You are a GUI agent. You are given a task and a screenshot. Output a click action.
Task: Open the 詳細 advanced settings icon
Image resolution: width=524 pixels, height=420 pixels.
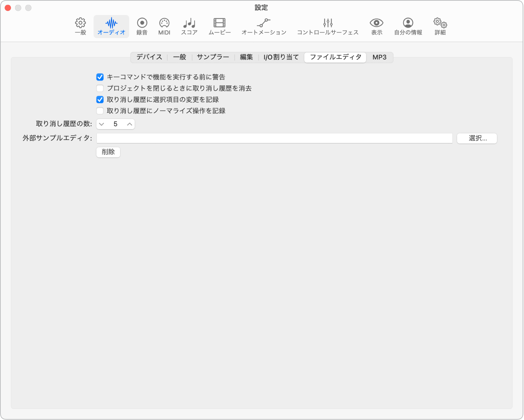(x=439, y=26)
